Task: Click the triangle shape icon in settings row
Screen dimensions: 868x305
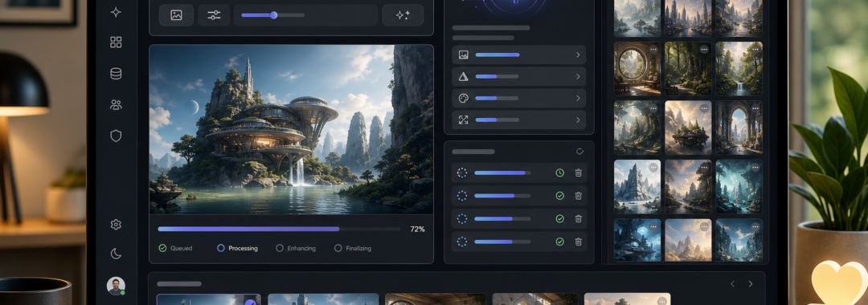Action: pyautogui.click(x=464, y=76)
